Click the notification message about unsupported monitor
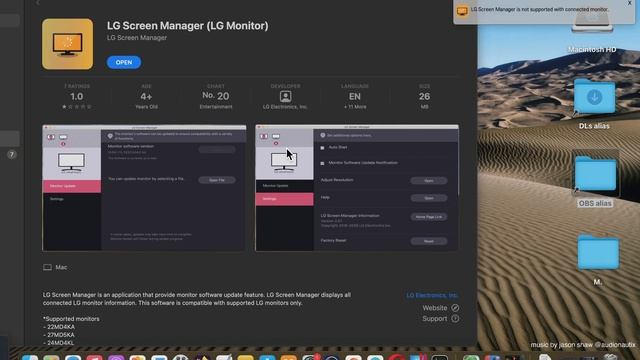 pyautogui.click(x=539, y=9)
